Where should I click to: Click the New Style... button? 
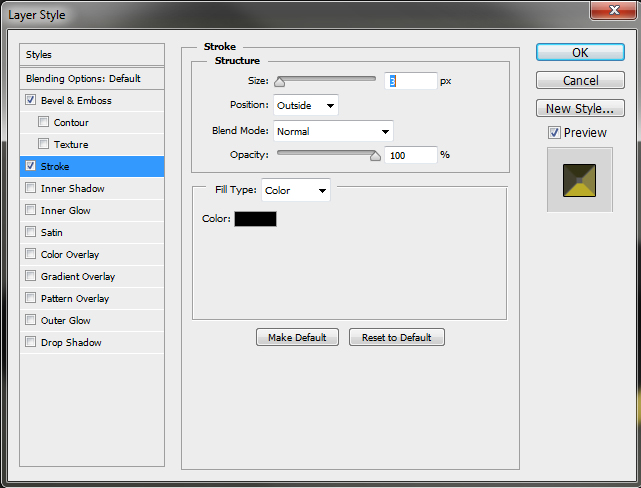580,108
